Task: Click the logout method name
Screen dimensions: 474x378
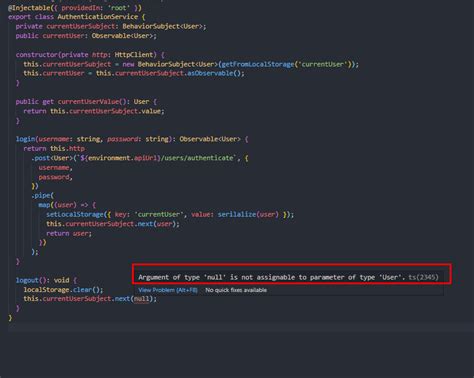Action: click(27, 280)
